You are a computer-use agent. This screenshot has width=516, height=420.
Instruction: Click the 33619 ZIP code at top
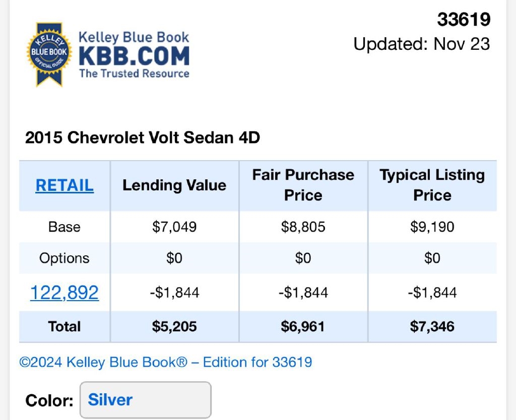pyautogui.click(x=464, y=20)
